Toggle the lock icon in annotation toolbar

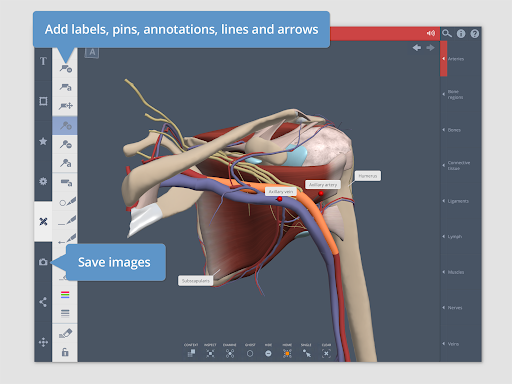(x=65, y=352)
